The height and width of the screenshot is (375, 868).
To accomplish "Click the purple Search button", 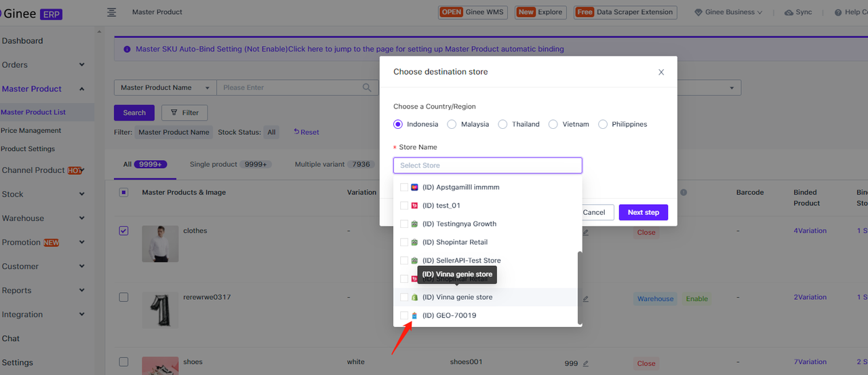I will click(x=134, y=113).
